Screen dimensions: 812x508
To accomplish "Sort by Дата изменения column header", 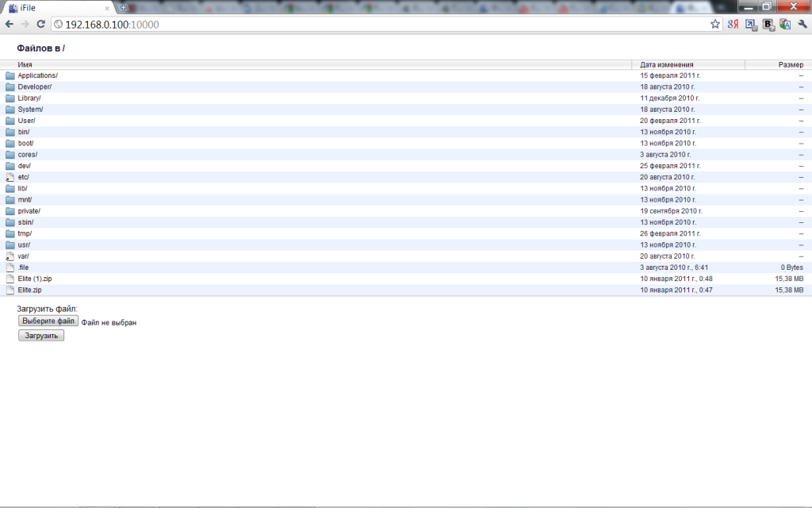I will tap(667, 64).
